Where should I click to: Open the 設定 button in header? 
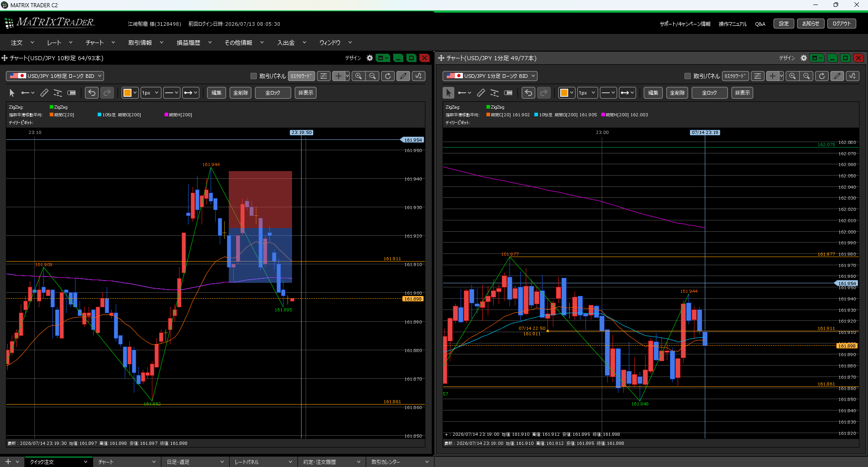784,24
